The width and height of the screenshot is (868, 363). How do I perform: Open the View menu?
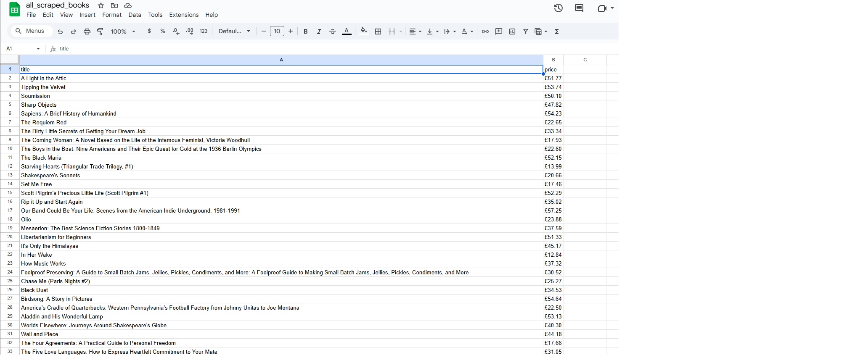(x=66, y=15)
